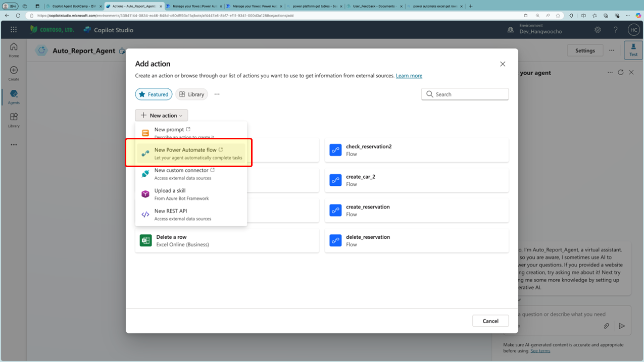644x362 pixels.
Task: Click the Auto_Report_Agent title
Action: [84, 50]
